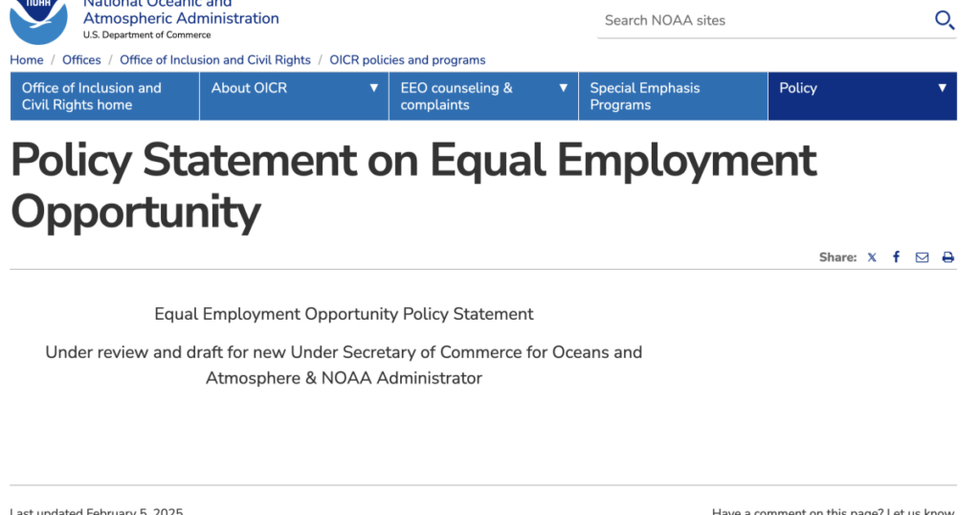Click the Policy Statement on Equal Employment heading

click(413, 186)
